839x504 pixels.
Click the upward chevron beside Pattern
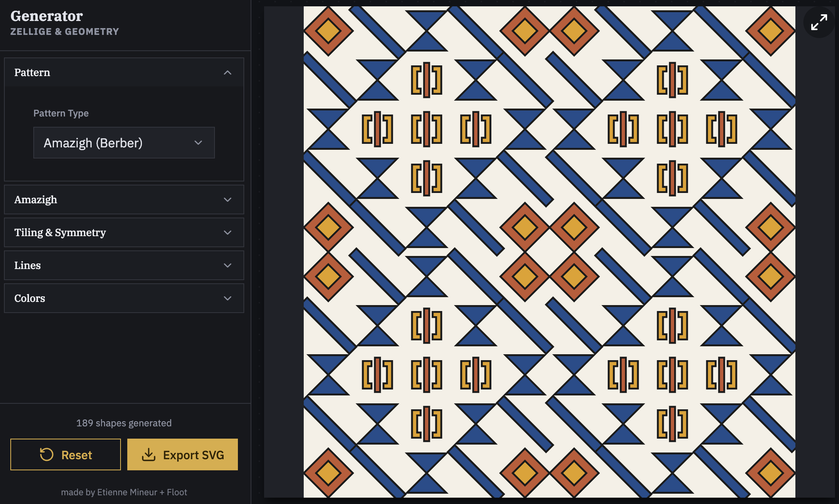tap(227, 73)
